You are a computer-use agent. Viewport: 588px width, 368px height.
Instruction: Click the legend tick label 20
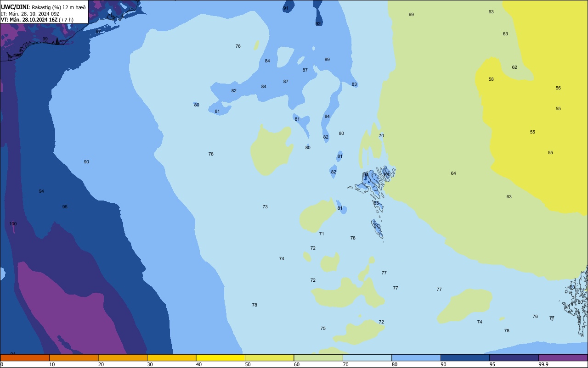point(101,364)
